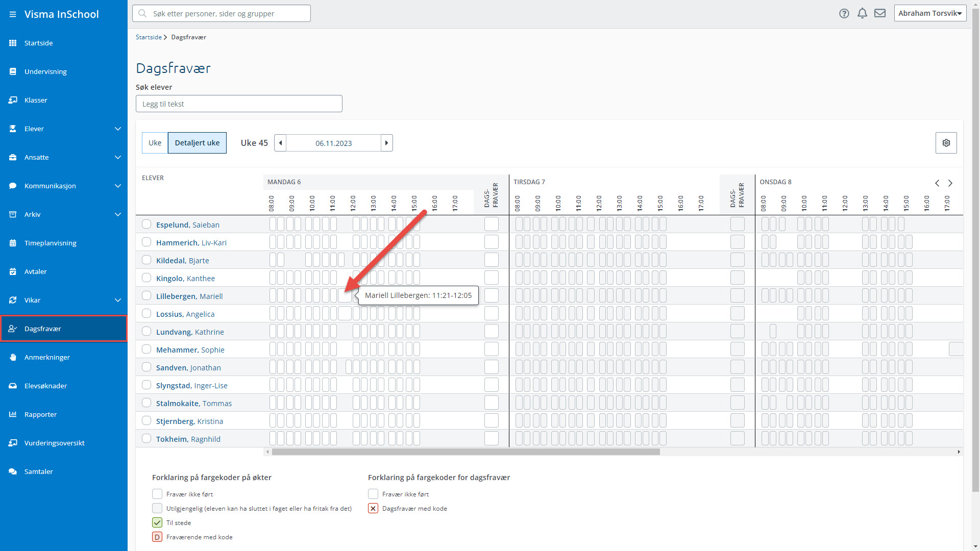Click the horizontal scrollbar under the table

point(465,452)
